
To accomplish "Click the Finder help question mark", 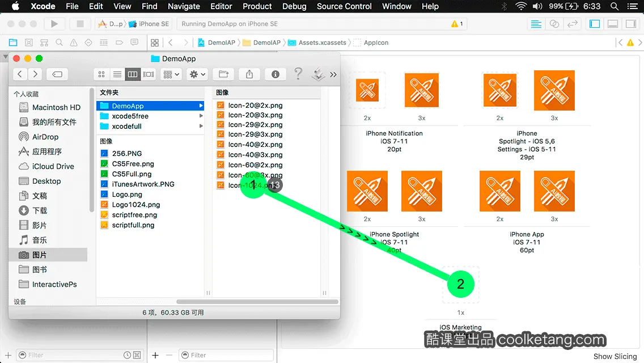I will [298, 74].
